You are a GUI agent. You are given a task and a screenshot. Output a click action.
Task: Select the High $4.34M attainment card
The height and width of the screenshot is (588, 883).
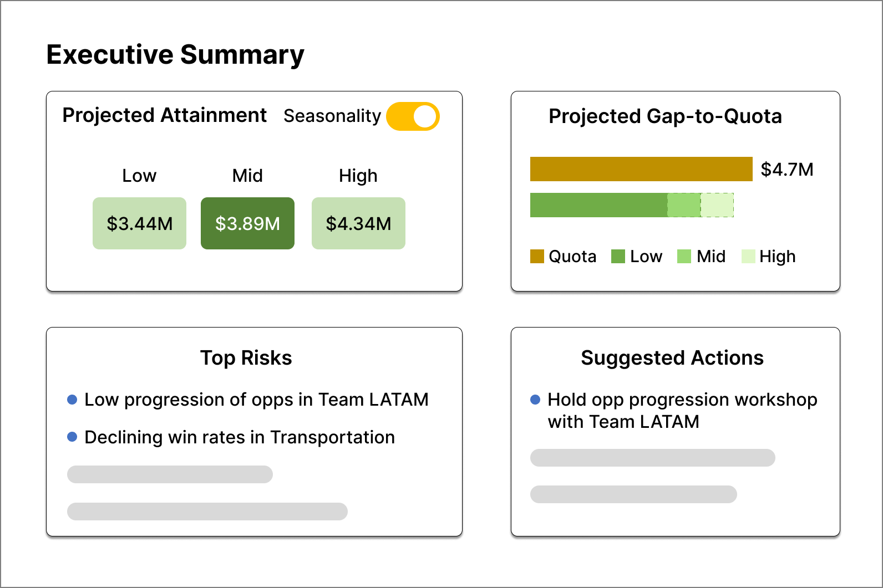pyautogui.click(x=358, y=223)
